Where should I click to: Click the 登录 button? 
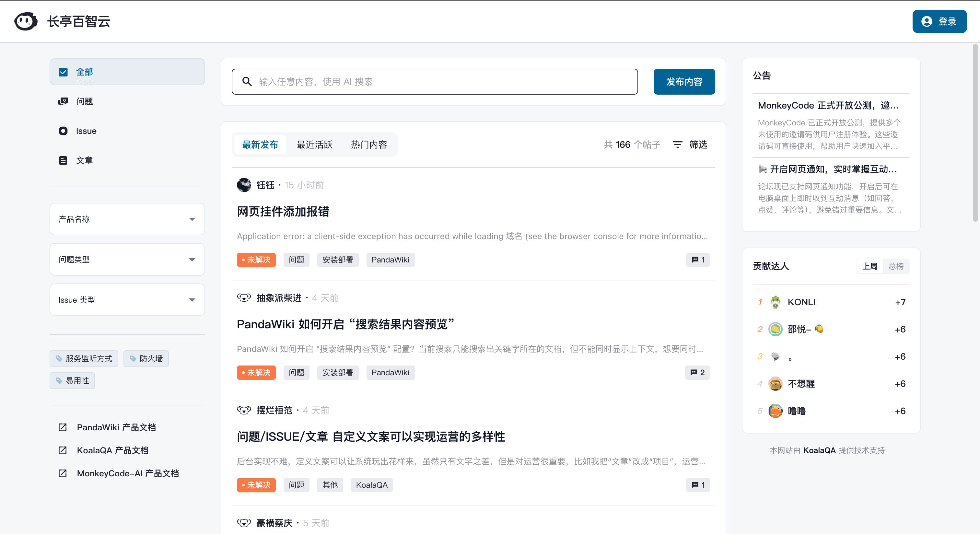click(939, 21)
